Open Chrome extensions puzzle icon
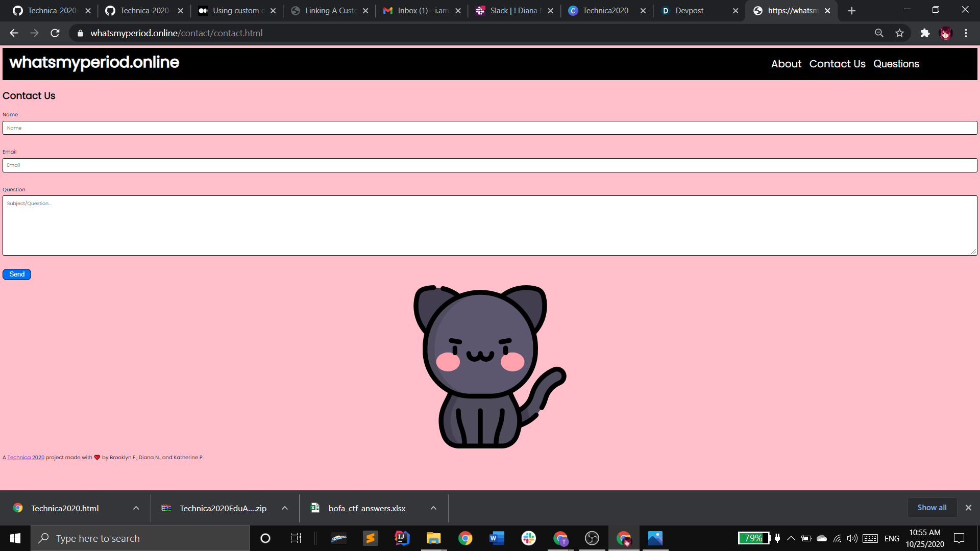 [x=925, y=33]
